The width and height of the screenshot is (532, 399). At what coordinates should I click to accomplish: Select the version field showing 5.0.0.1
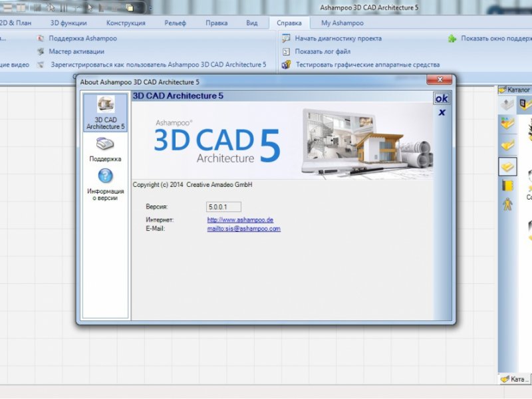click(223, 207)
